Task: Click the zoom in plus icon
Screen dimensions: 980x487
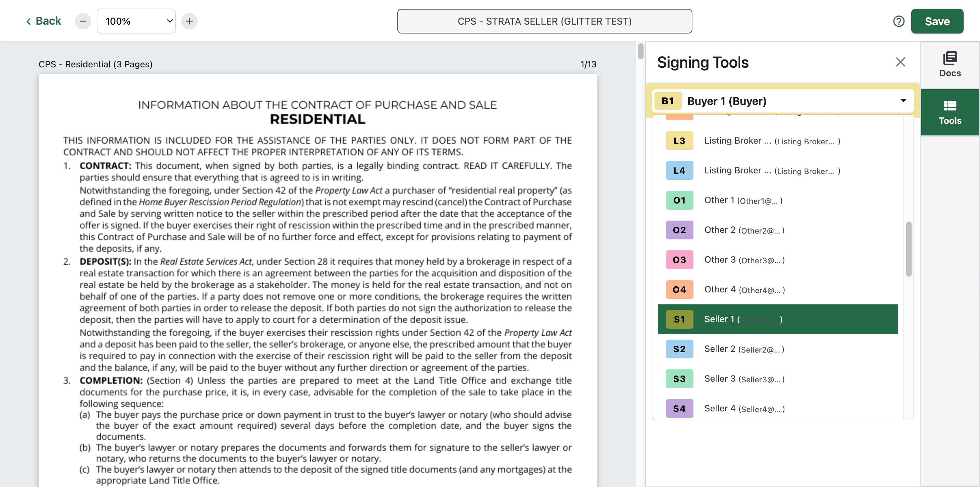Action: click(189, 21)
